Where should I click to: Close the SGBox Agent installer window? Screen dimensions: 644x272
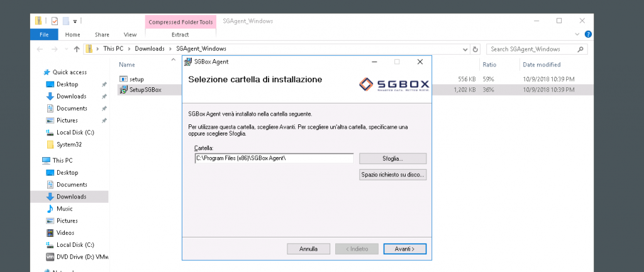click(419, 62)
